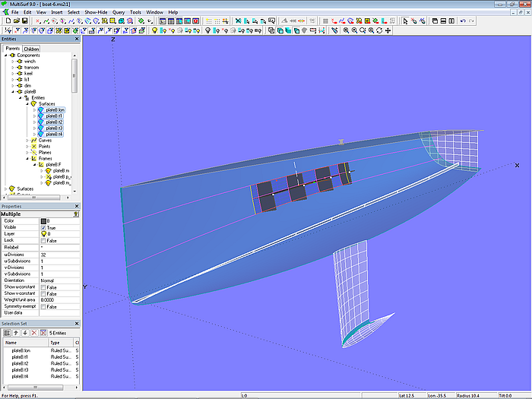
Task: Toggle the Visible checkbox in Properties
Action: point(43,227)
